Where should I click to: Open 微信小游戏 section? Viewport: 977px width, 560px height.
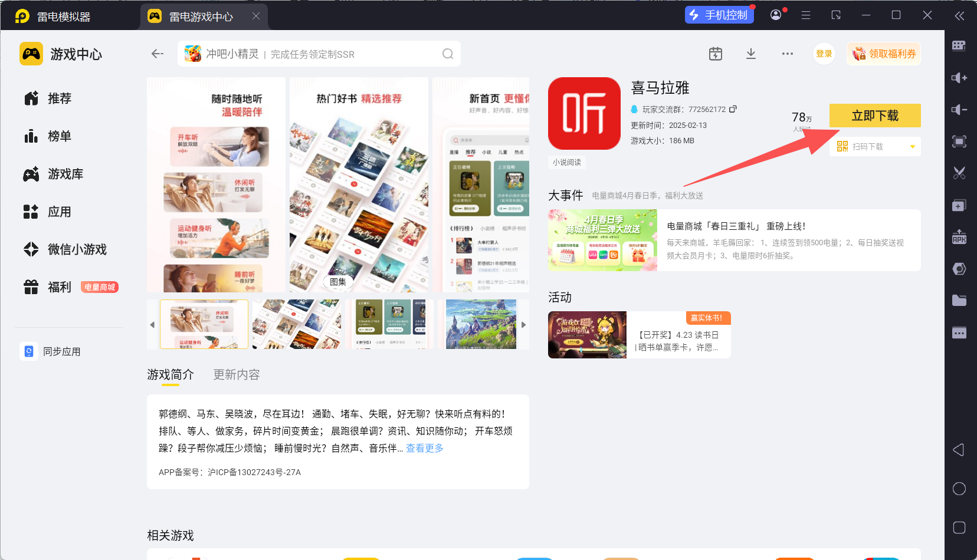tap(65, 249)
